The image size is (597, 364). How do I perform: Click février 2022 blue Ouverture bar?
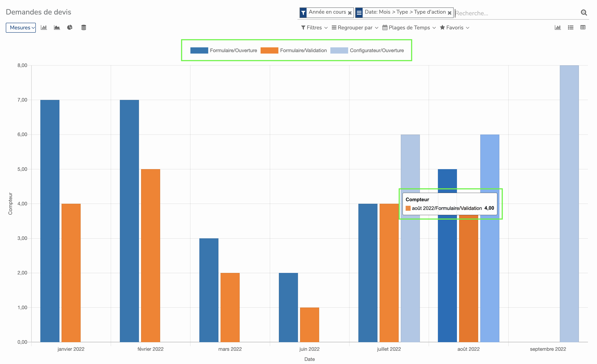pos(129,221)
